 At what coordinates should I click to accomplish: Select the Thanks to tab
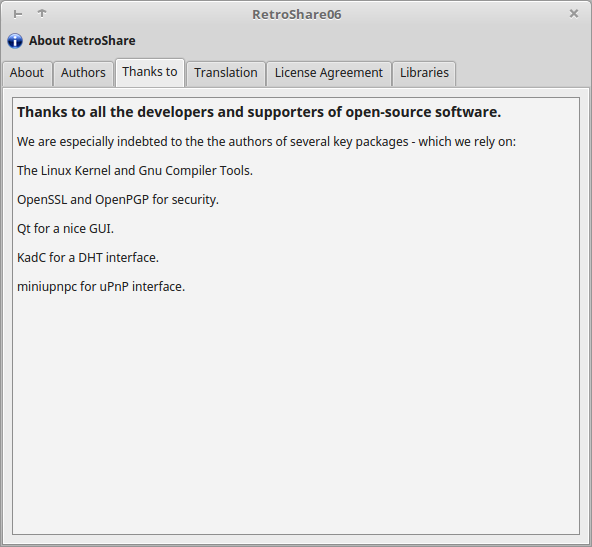click(150, 72)
